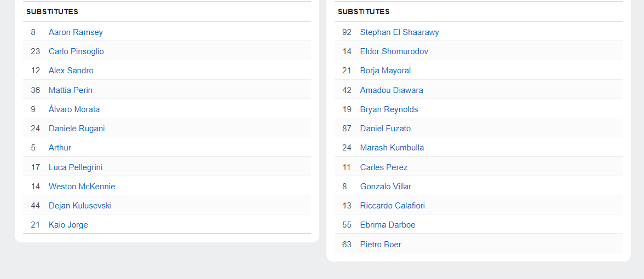The width and height of the screenshot is (644, 279).
Task: Select Alex Sandro from substitutes
Action: click(x=71, y=71)
